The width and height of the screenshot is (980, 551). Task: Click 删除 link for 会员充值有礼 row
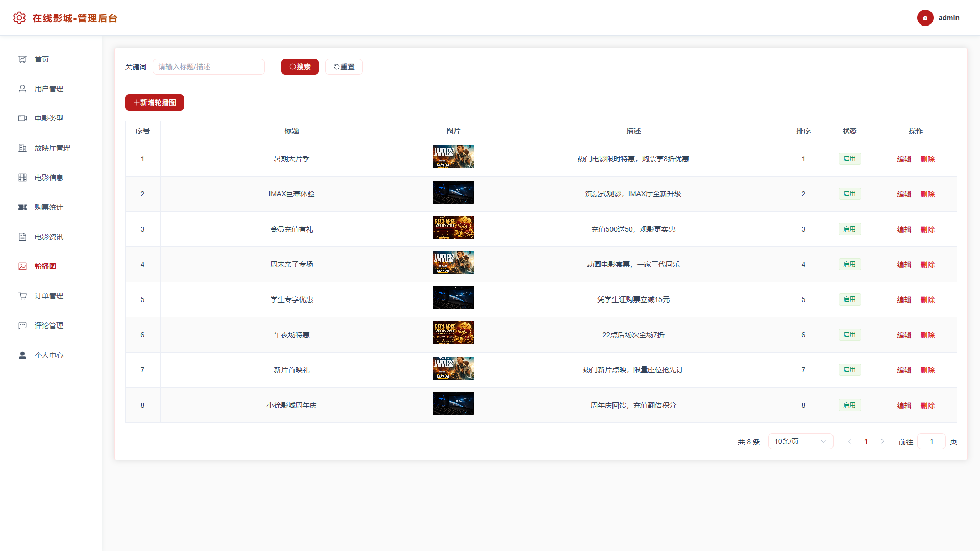click(927, 230)
